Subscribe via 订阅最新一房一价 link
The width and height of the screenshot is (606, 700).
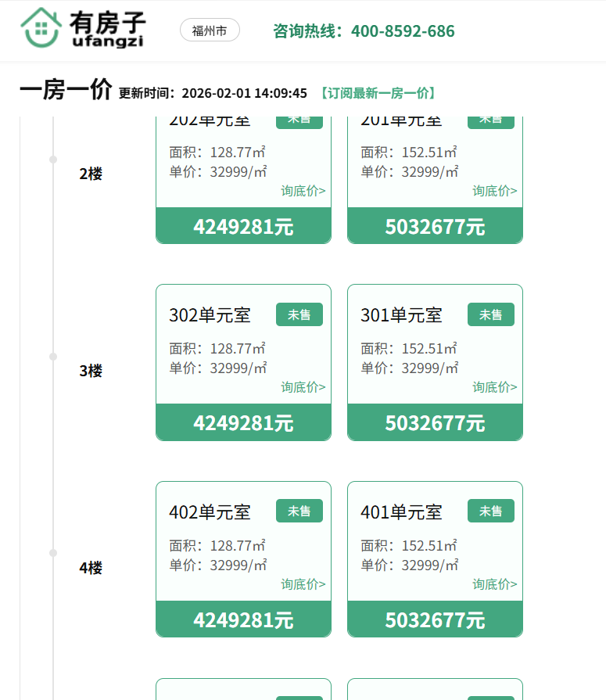(377, 93)
